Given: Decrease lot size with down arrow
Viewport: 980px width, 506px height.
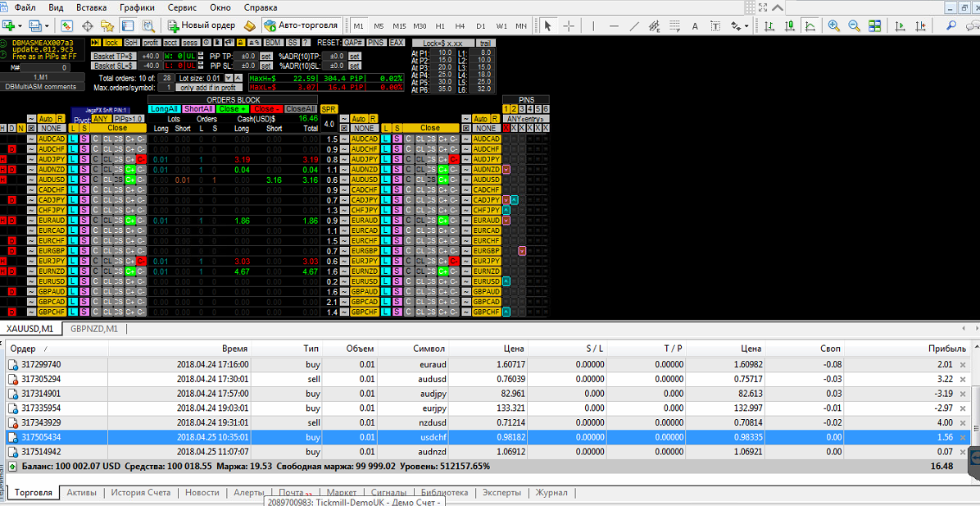Looking at the screenshot, I should 228,78.
